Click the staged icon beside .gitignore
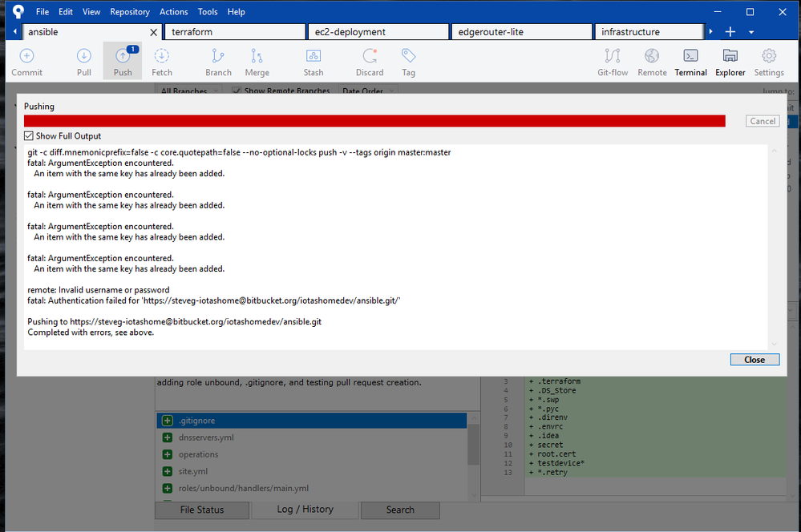 coord(167,421)
